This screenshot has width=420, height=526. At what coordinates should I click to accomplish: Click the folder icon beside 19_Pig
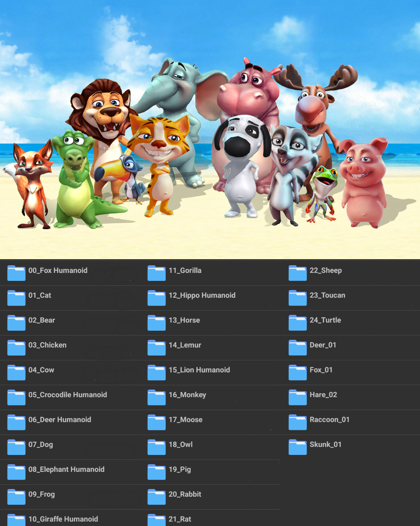[x=157, y=472]
